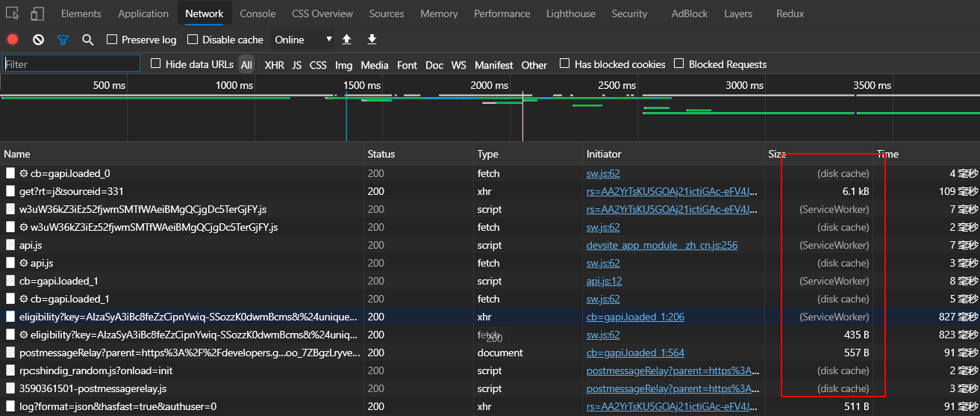Open the Performance tab
Image resolution: width=980 pixels, height=416 pixels.
point(502,13)
